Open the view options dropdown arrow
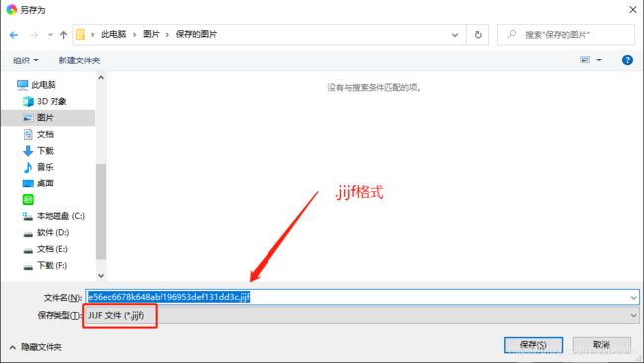 pyautogui.click(x=599, y=60)
